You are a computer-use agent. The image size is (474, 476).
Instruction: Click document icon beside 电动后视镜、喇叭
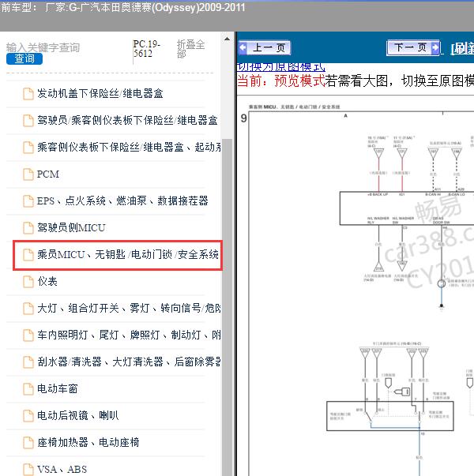coord(28,415)
